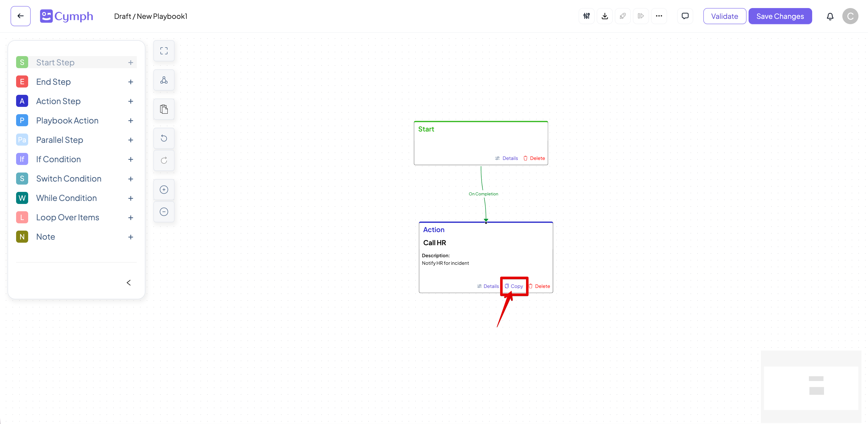
Task: Collapse the step palette sidebar
Action: (x=128, y=282)
